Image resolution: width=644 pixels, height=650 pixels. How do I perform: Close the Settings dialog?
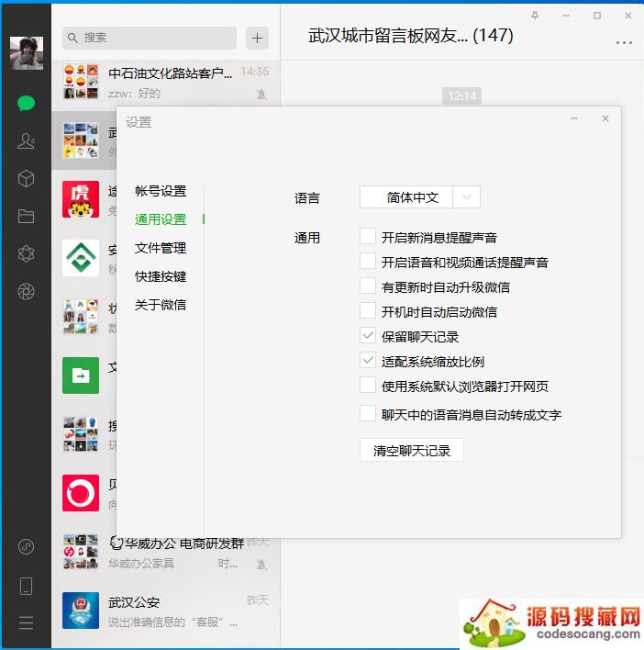tap(605, 118)
